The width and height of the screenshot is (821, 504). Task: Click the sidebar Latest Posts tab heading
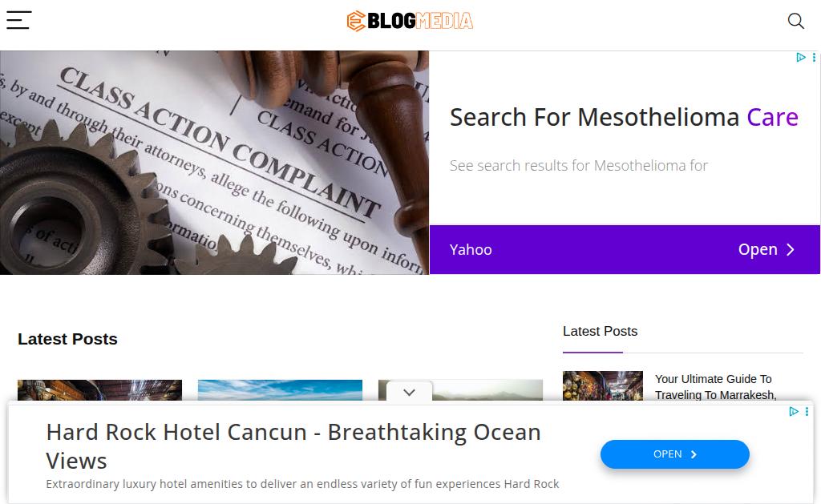(600, 331)
